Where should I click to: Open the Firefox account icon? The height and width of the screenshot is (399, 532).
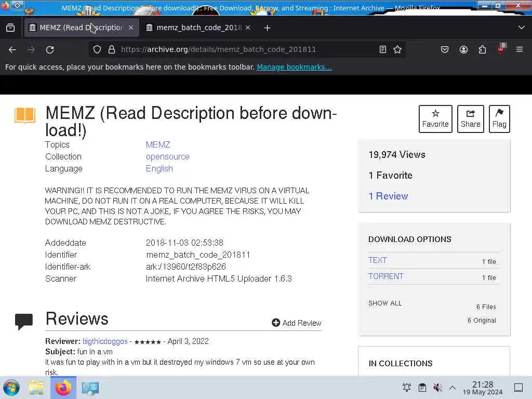[x=463, y=49]
